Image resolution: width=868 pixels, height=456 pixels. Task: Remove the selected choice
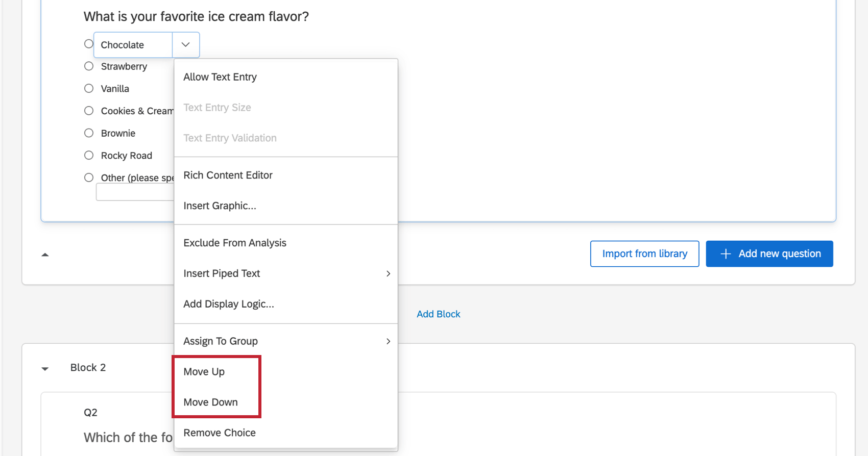pyautogui.click(x=220, y=433)
